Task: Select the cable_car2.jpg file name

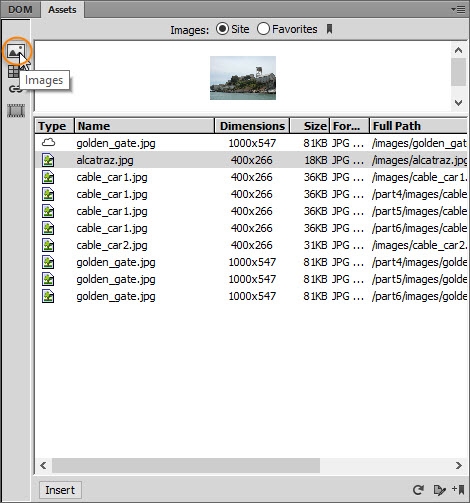Action: 112,245
